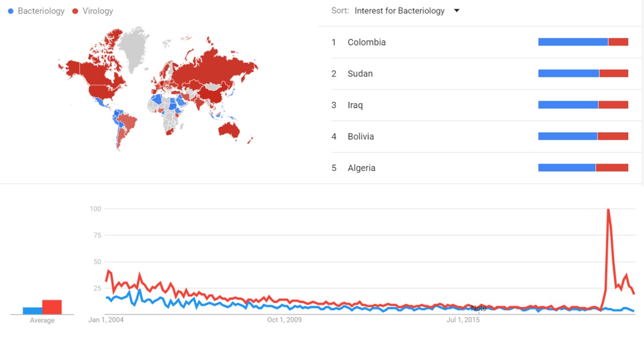Click the blue Bacteriology legend dot
The image size is (644, 337).
(x=11, y=11)
